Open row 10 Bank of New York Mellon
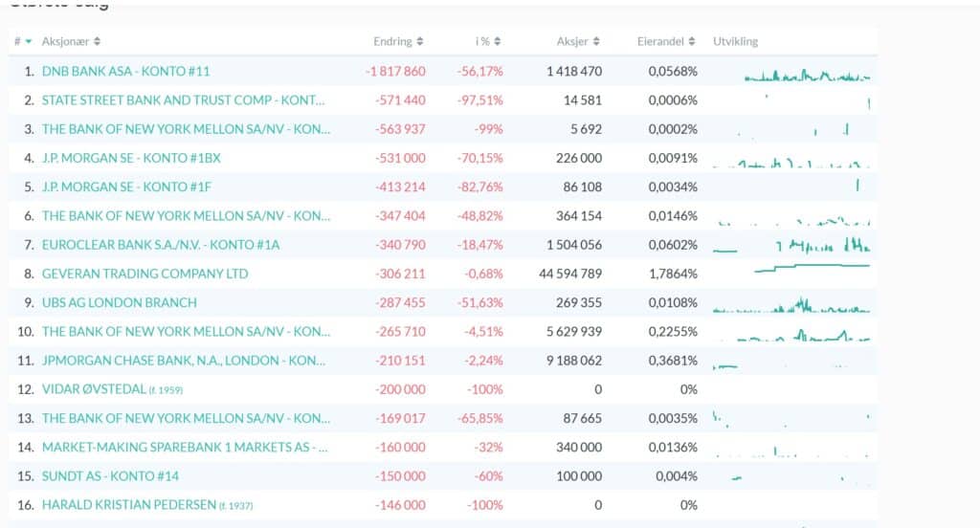The height and width of the screenshot is (528, 980). [186, 332]
